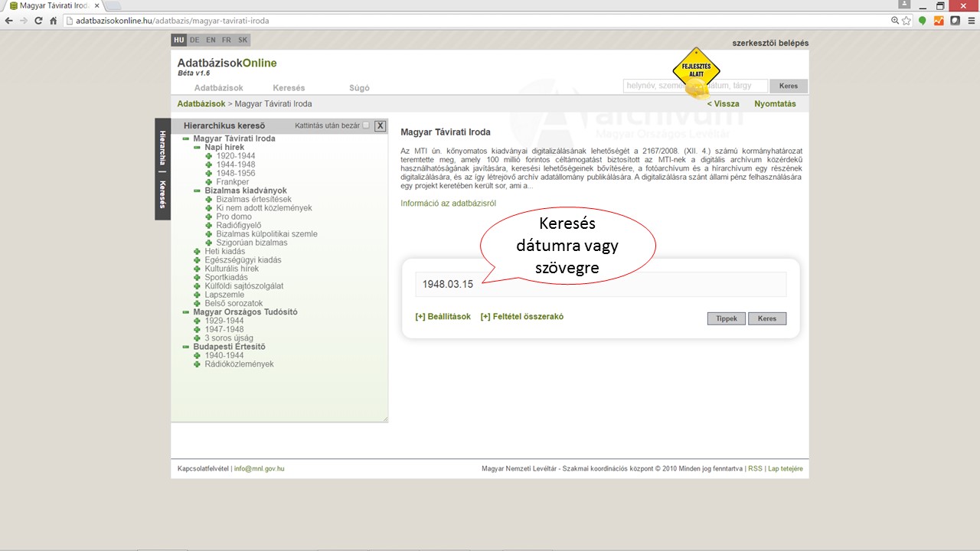Expand Sportkiadás plus icon

[197, 277]
